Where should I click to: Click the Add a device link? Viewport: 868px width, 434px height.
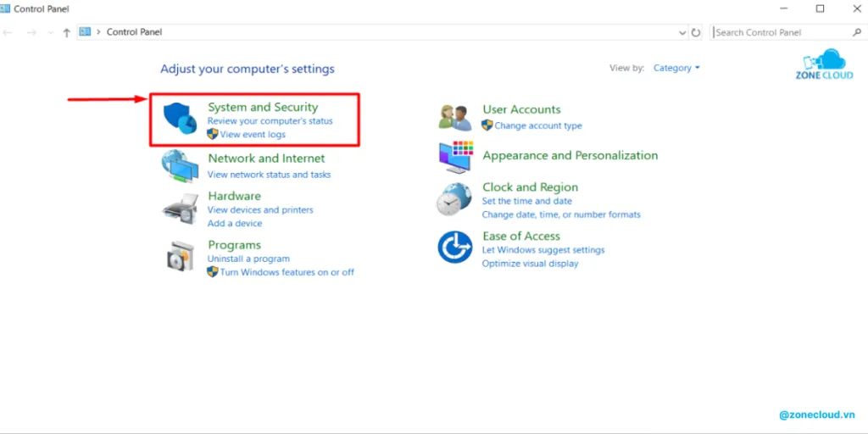pos(235,223)
